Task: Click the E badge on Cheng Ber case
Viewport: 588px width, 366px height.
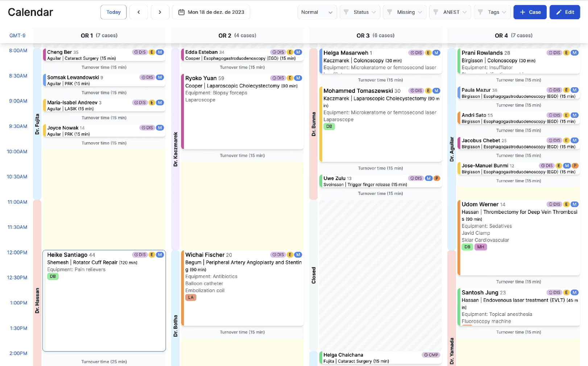Action: click(x=152, y=52)
